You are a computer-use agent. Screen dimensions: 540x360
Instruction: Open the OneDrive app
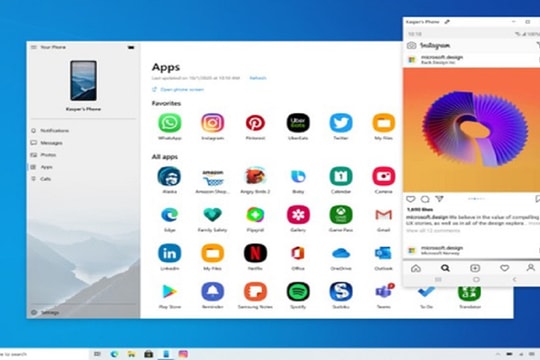(x=341, y=254)
